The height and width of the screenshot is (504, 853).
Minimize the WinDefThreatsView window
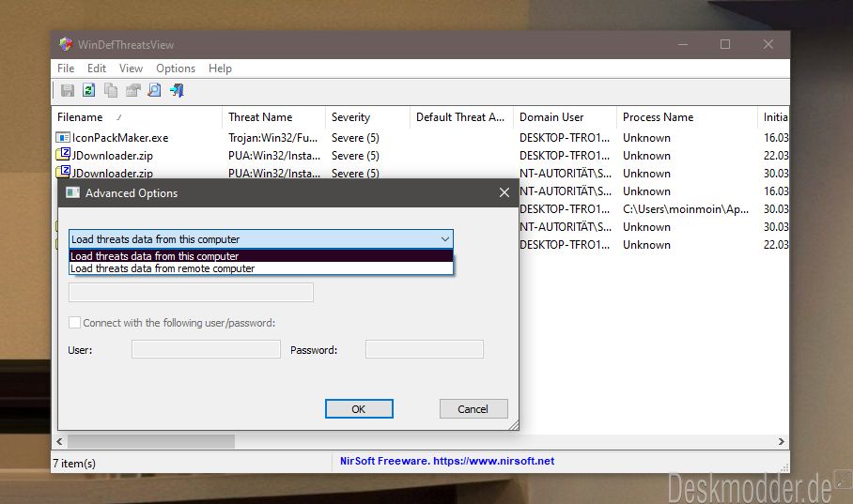(x=683, y=45)
